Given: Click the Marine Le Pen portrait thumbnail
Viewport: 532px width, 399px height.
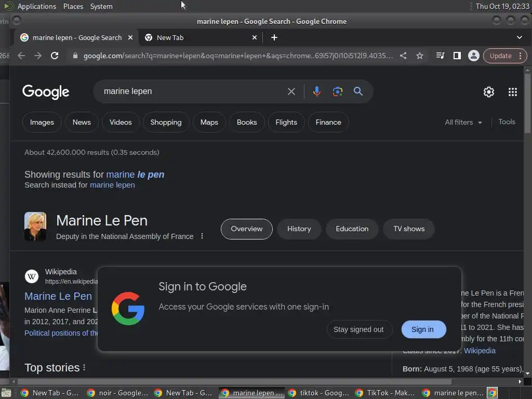Looking at the screenshot, I should point(35,227).
